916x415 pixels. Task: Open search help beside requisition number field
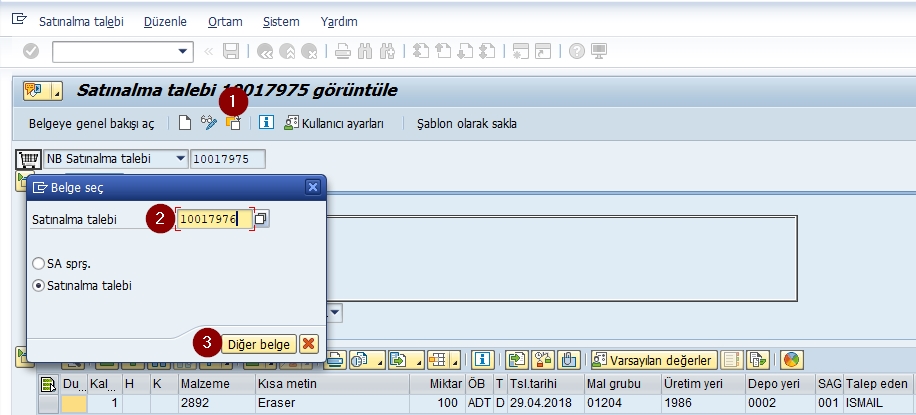click(x=261, y=219)
